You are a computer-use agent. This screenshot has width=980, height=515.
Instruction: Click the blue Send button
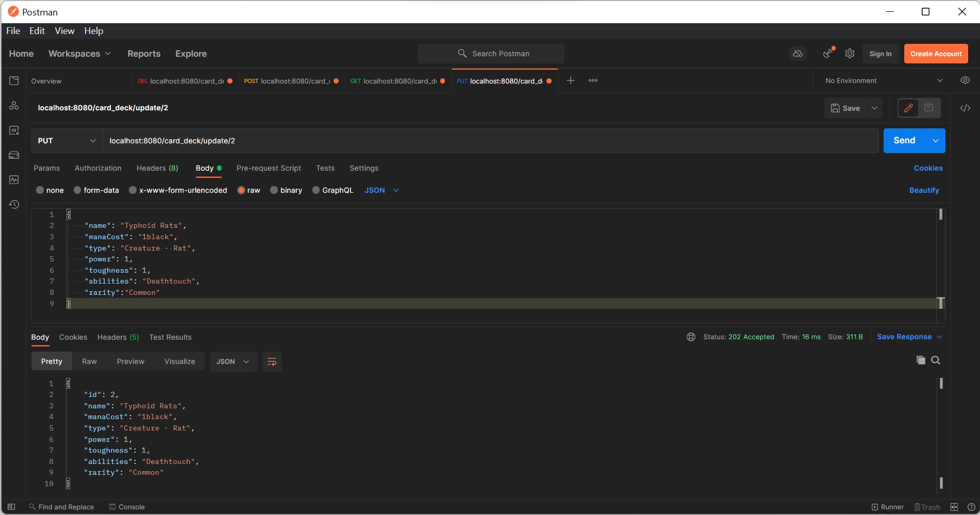(x=904, y=141)
